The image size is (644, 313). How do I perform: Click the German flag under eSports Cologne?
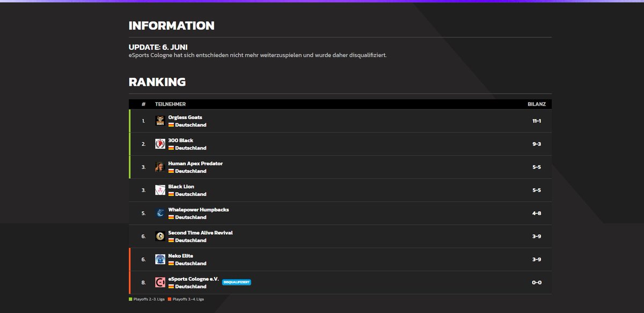(x=171, y=286)
